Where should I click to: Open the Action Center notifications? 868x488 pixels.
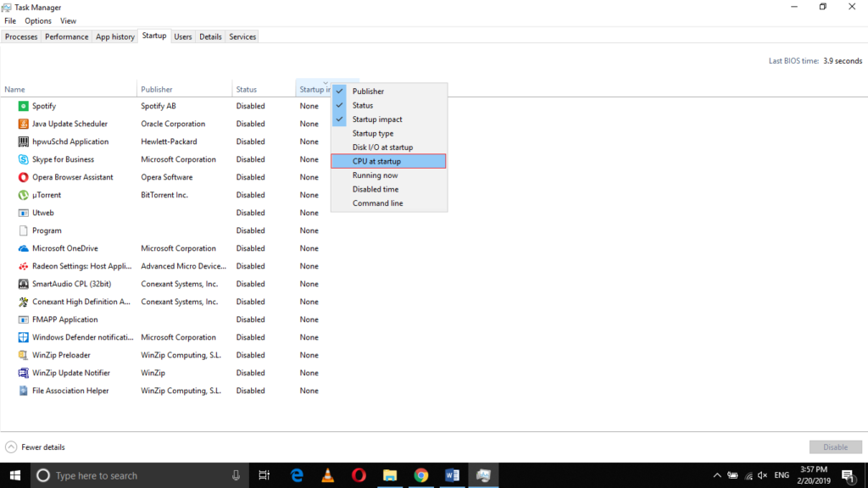point(849,475)
